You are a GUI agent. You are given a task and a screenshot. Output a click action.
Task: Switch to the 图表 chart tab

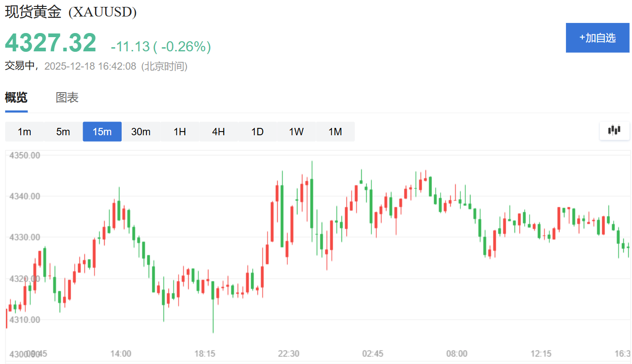click(67, 98)
